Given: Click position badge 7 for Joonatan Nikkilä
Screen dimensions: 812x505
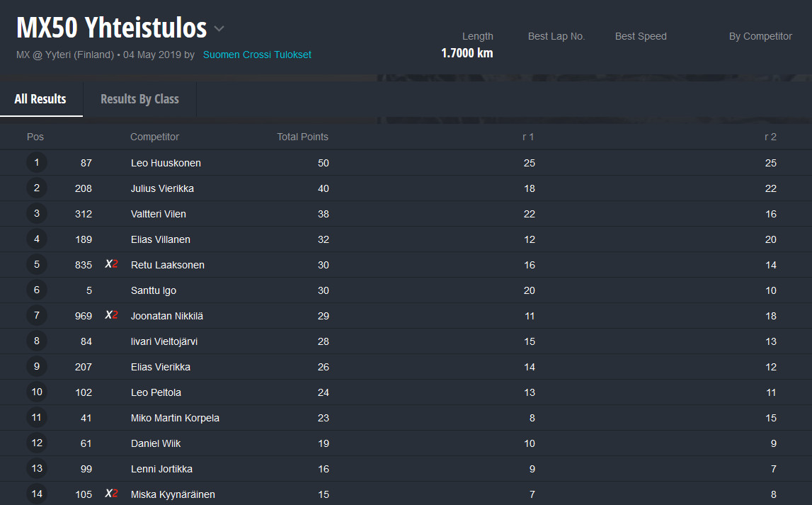Looking at the screenshot, I should (37, 315).
